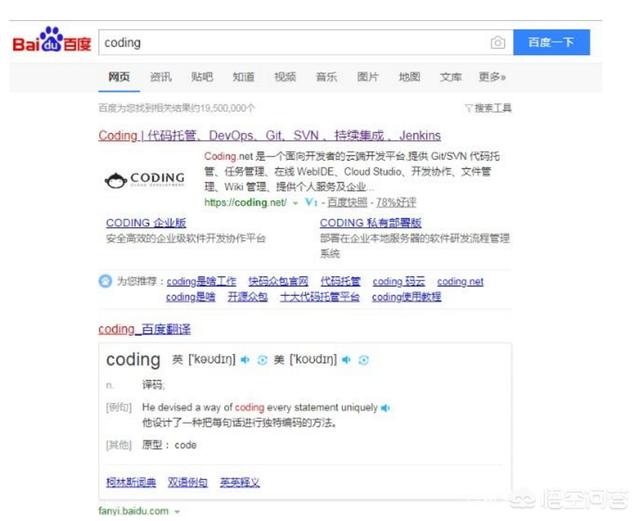
Task: Switch to the 图片 search tab
Action: click(x=368, y=77)
